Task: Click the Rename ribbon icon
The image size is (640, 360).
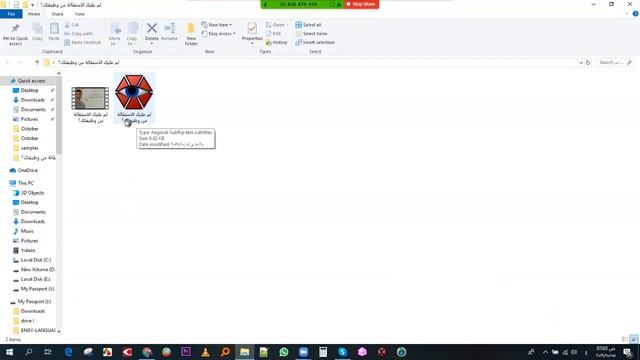Action: pyautogui.click(x=169, y=32)
